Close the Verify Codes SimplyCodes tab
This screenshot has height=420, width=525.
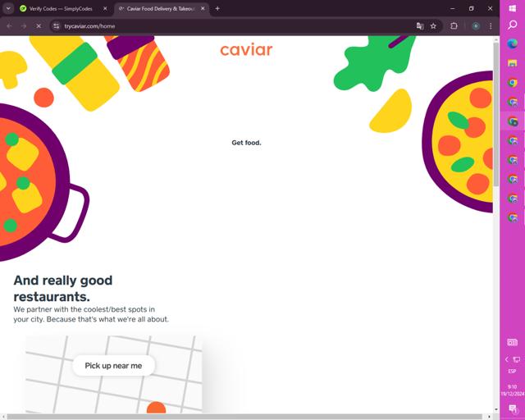(105, 9)
